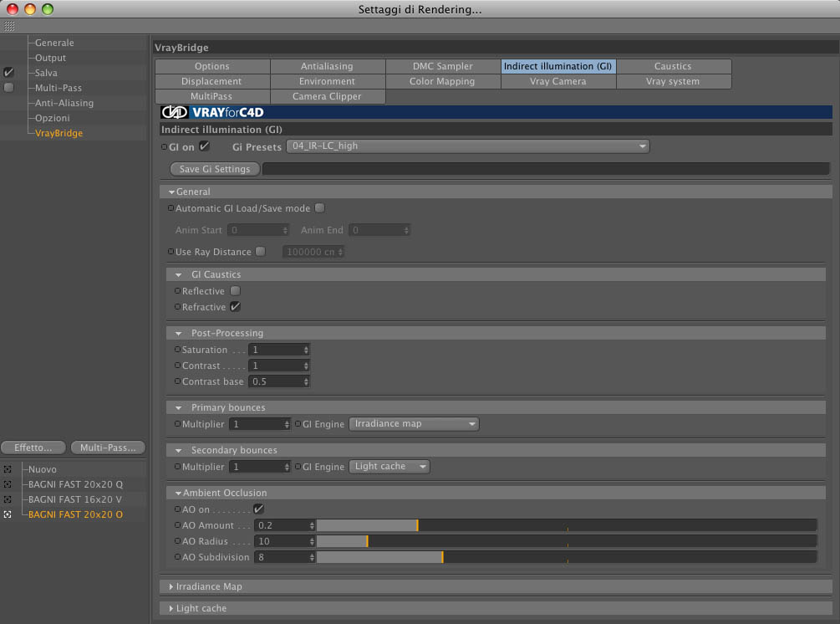Enable Automatic GI Load/Save mode checkbox

(320, 208)
